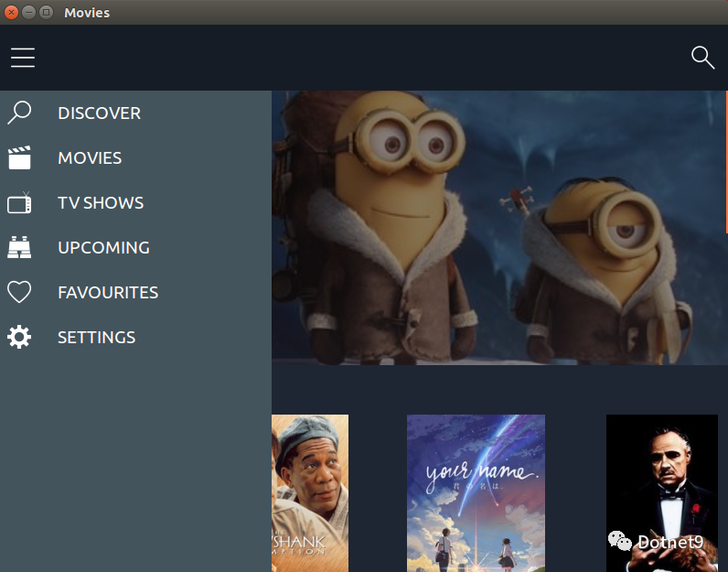This screenshot has height=572, width=728.
Task: Click the Favourites heart icon
Action: 19,292
